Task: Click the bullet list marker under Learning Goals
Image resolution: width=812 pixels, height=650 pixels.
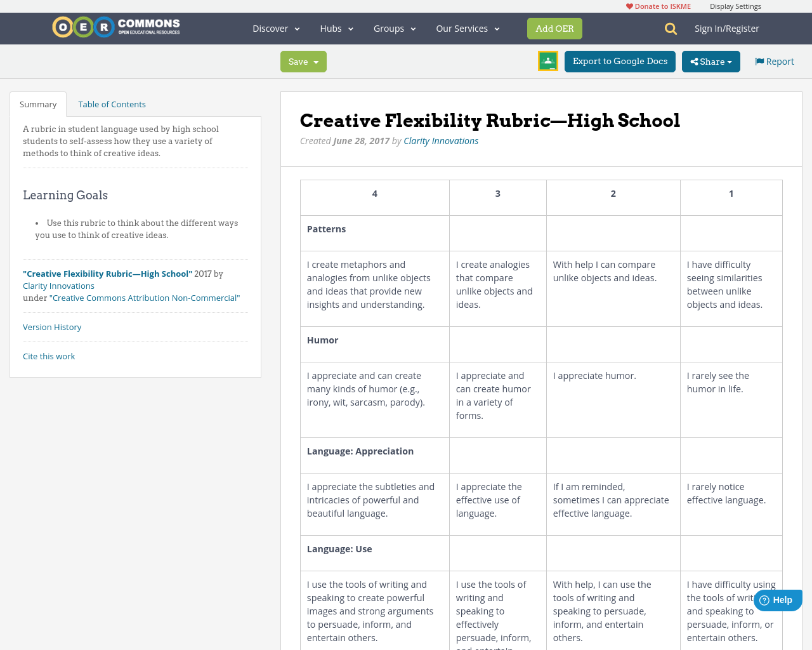Action: (x=36, y=223)
